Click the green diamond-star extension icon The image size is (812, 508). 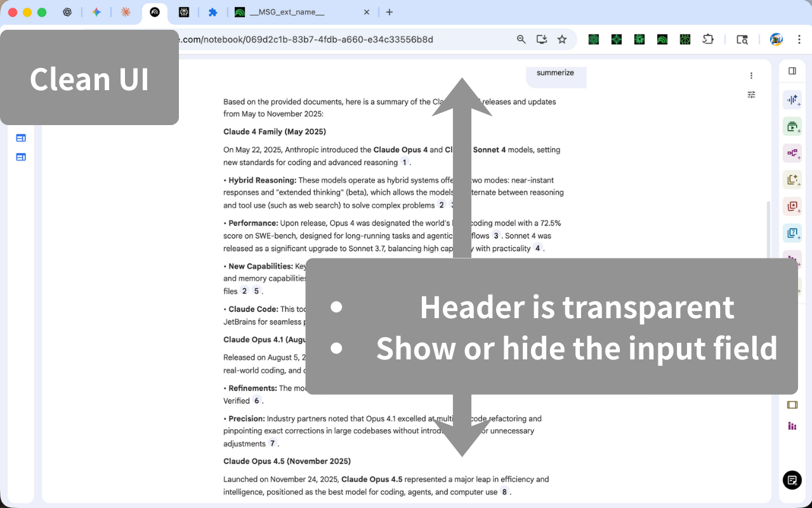pyautogui.click(x=617, y=39)
